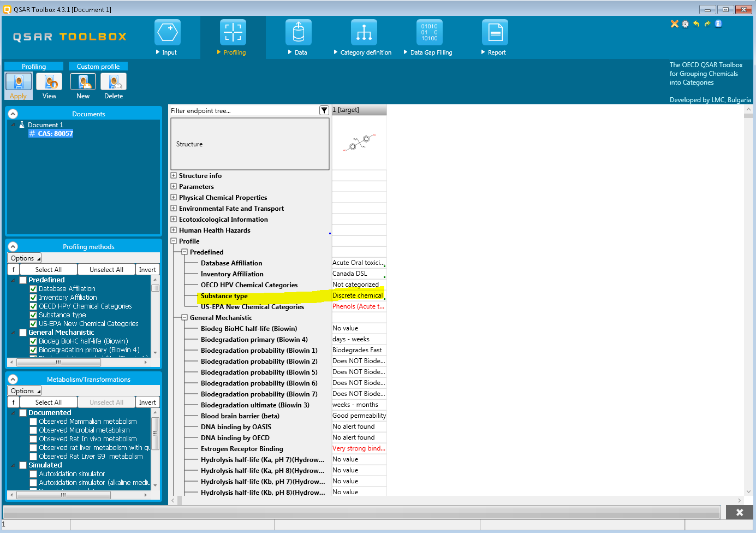The height and width of the screenshot is (533, 756).
Task: Click Invert button in Metabolism/Transformations panel
Action: point(147,402)
